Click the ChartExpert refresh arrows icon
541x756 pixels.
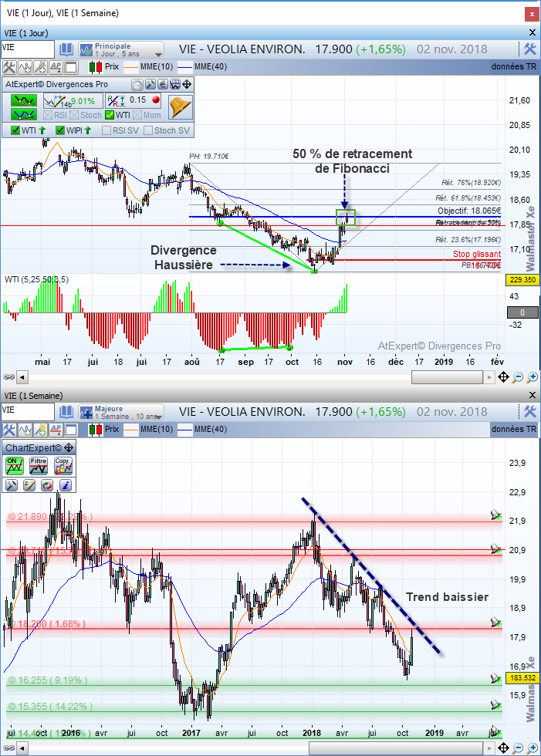point(47,485)
